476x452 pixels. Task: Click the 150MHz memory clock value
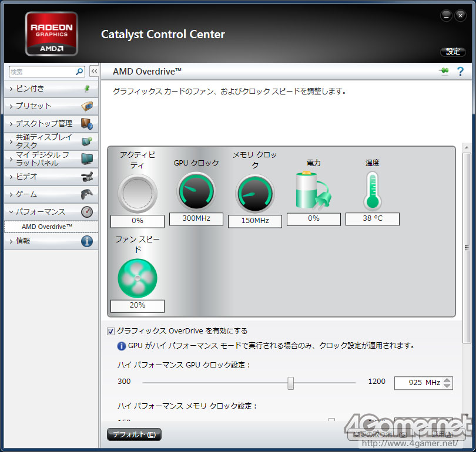pos(255,221)
